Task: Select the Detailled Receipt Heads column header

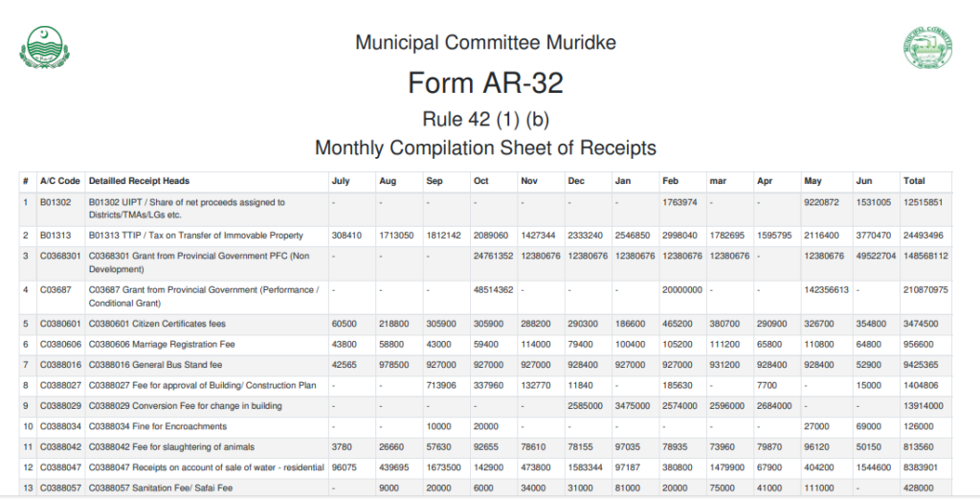Action: (139, 181)
